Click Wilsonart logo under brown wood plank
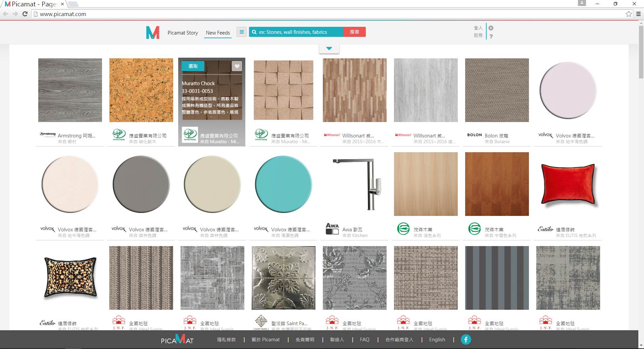 coord(332,135)
